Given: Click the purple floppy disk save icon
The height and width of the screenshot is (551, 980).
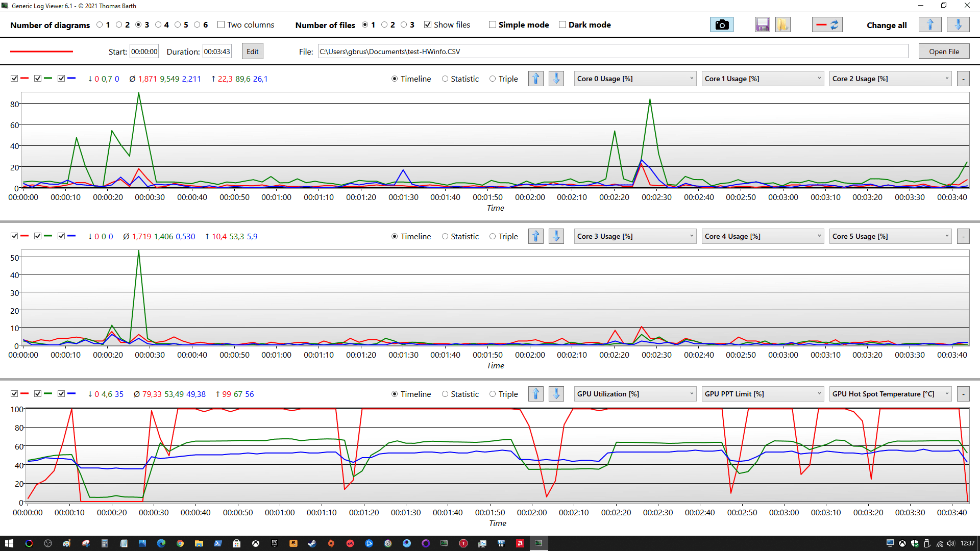Looking at the screenshot, I should pyautogui.click(x=762, y=24).
